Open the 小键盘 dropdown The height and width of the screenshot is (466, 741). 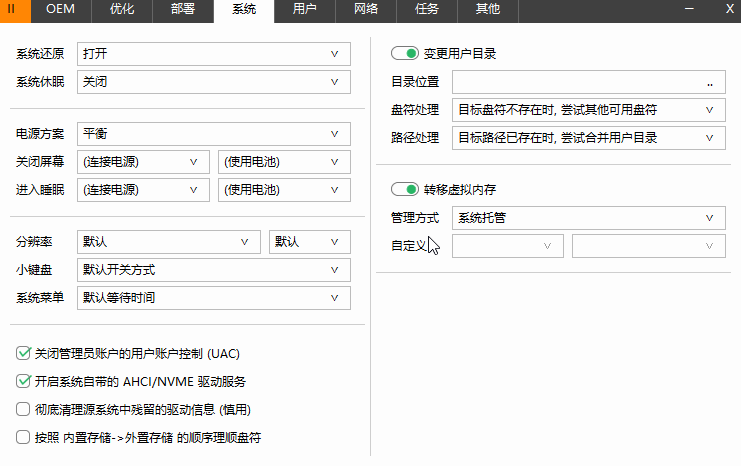tap(214, 270)
